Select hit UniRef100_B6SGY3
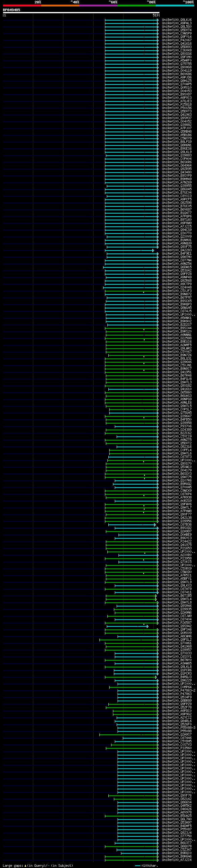 [x=177, y=474]
